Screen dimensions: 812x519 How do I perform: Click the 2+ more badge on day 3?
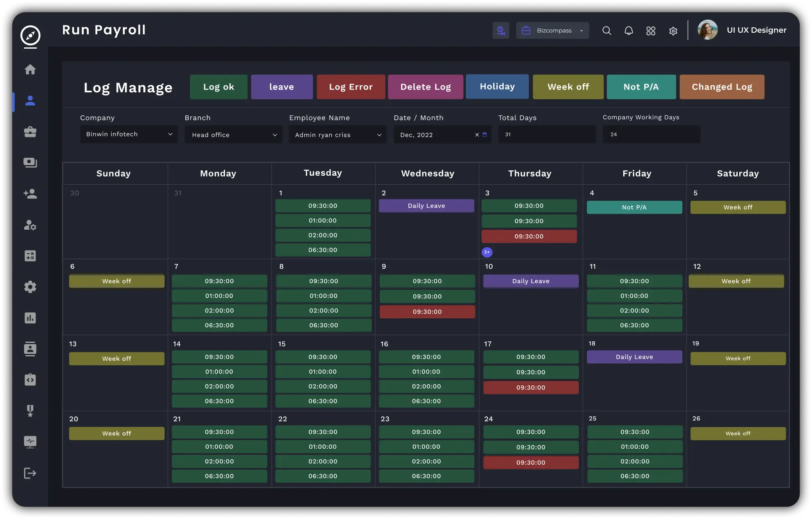click(487, 252)
